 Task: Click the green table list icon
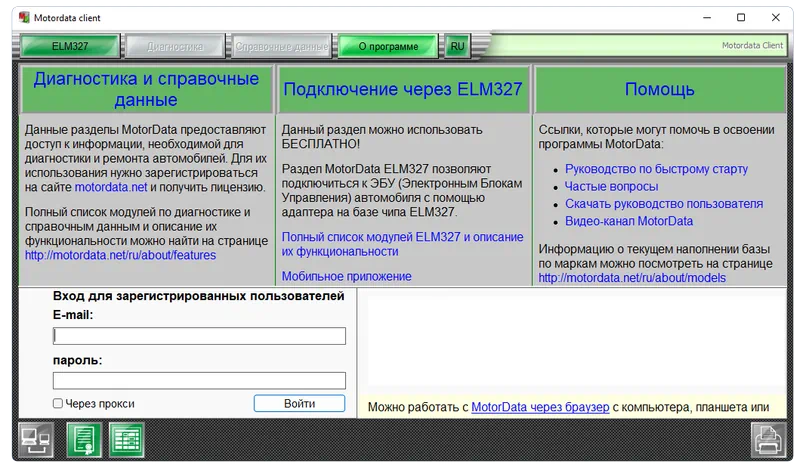[127, 440]
